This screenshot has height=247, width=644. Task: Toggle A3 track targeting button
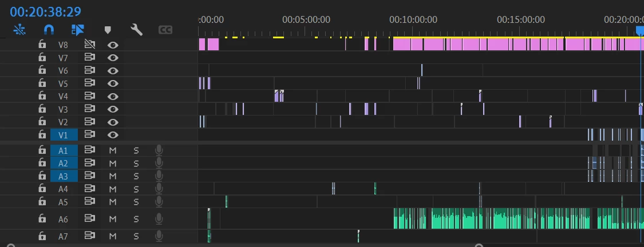[64, 176]
